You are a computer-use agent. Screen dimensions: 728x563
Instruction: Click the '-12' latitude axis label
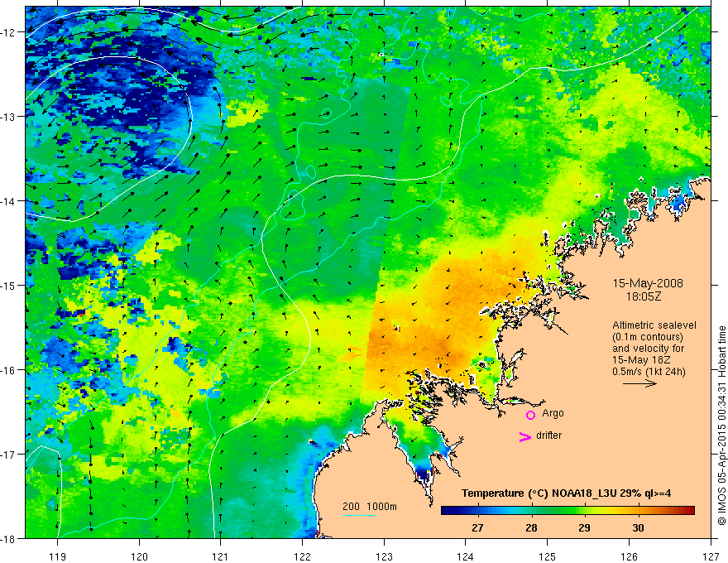(x=8, y=32)
